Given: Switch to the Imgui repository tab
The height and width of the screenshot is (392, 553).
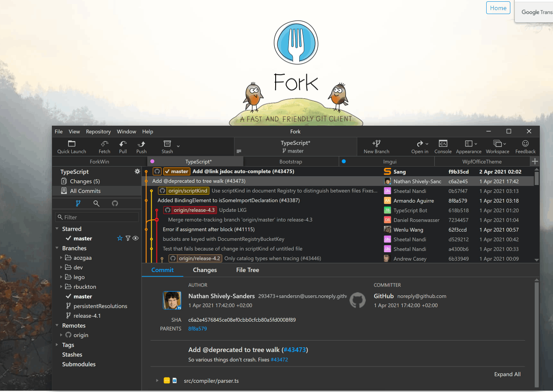Looking at the screenshot, I should (x=386, y=162).
